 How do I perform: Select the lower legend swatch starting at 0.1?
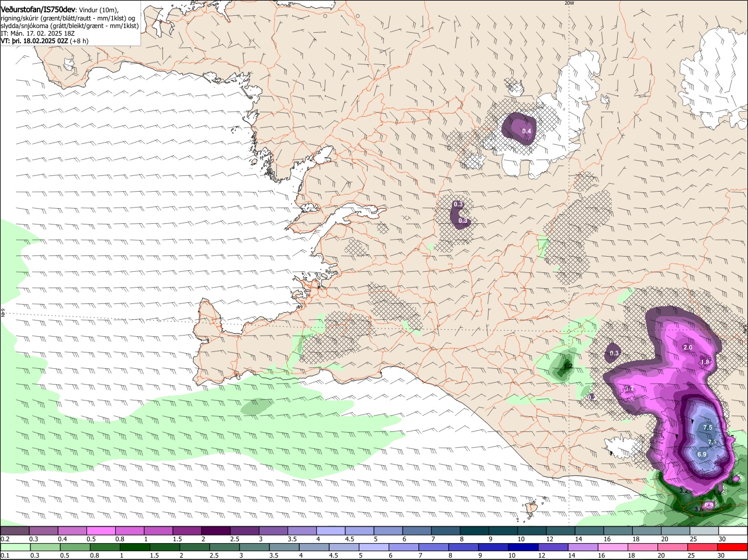click(15, 547)
